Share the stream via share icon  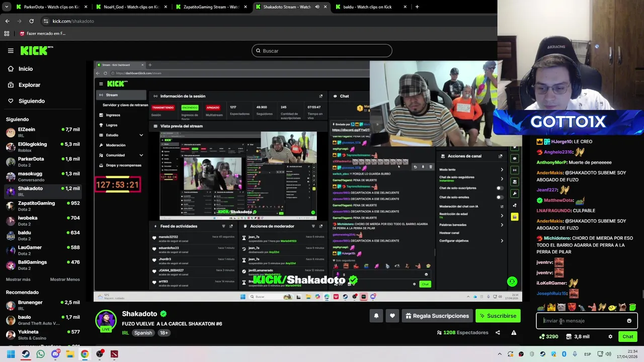click(x=498, y=333)
